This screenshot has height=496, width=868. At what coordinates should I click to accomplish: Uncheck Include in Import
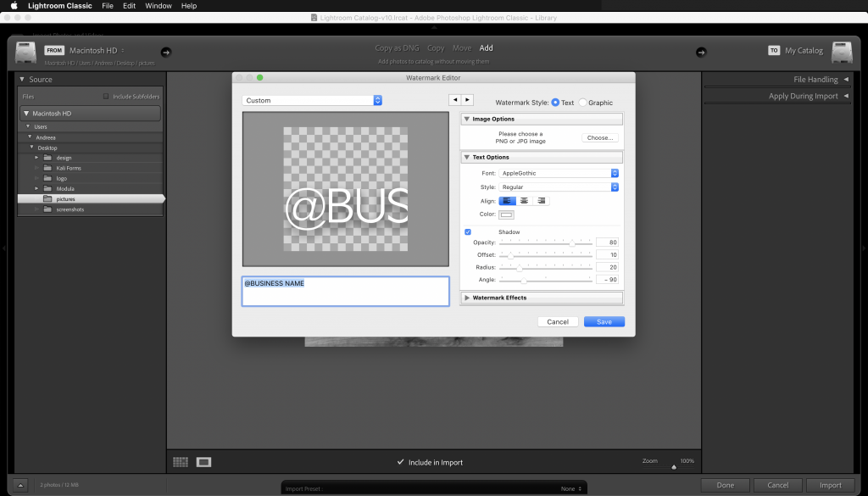click(401, 463)
